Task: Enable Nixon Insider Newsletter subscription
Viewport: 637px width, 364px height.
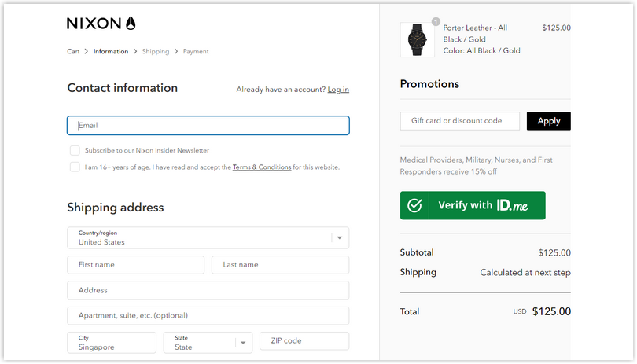Action: (x=75, y=150)
